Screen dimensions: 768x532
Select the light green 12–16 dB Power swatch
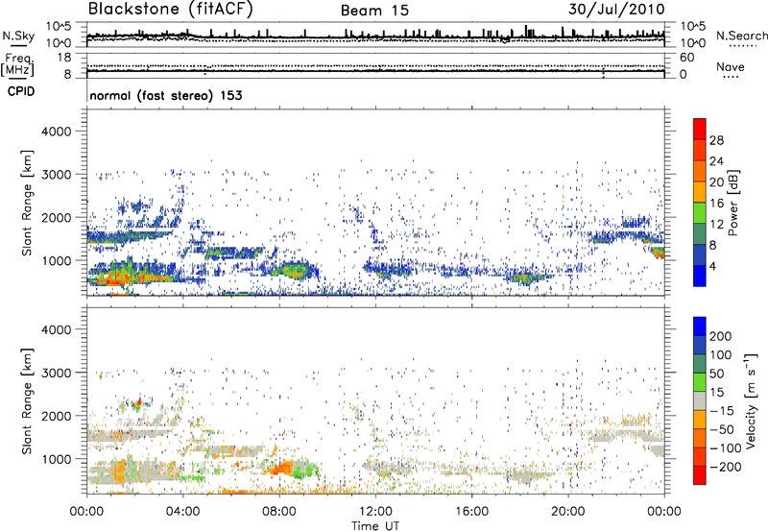[x=700, y=213]
